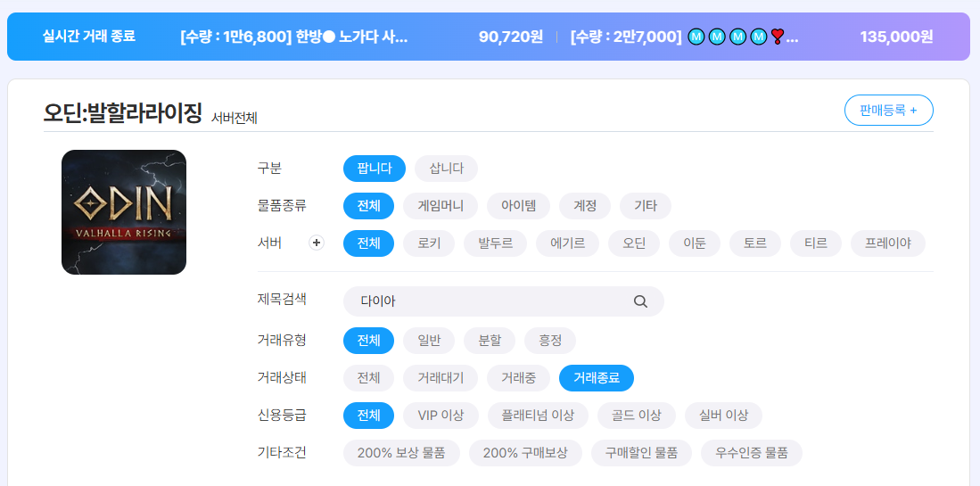Click the 135,000원 ticker price
980x486 pixels.
click(x=896, y=37)
